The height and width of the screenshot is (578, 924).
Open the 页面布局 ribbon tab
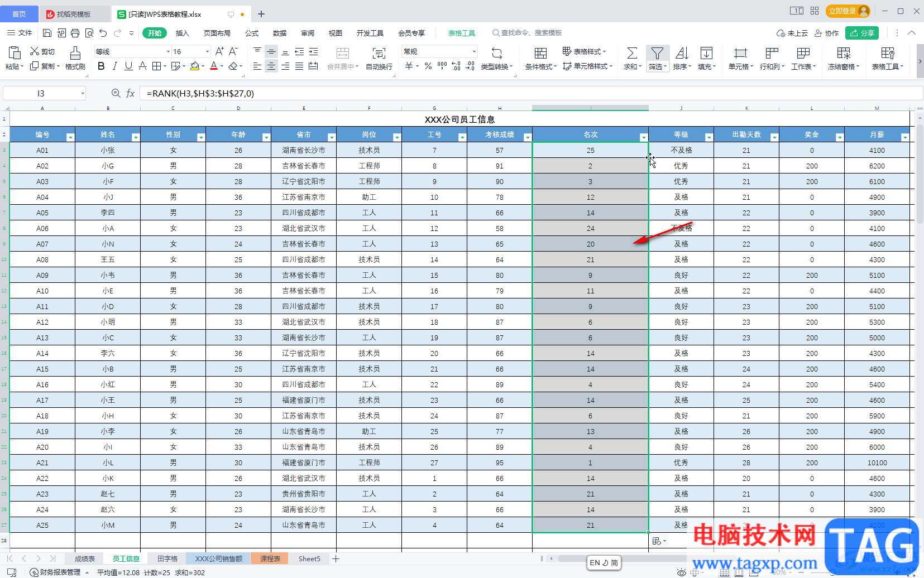click(217, 33)
